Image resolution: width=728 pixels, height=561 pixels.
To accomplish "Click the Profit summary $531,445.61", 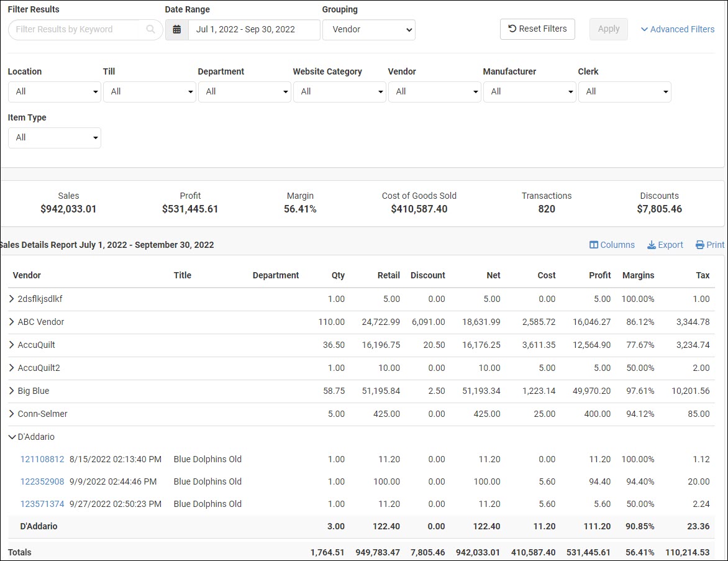I will coord(190,209).
